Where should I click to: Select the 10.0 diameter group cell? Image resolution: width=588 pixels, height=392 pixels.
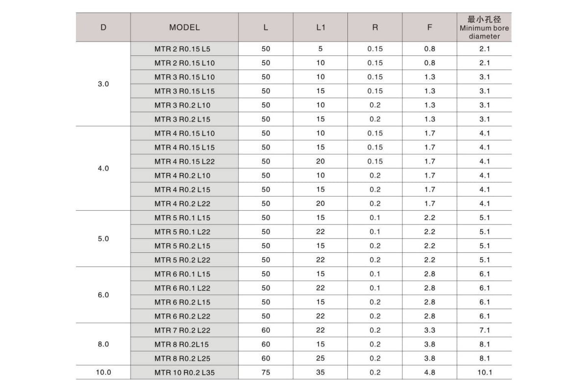pyautogui.click(x=103, y=372)
